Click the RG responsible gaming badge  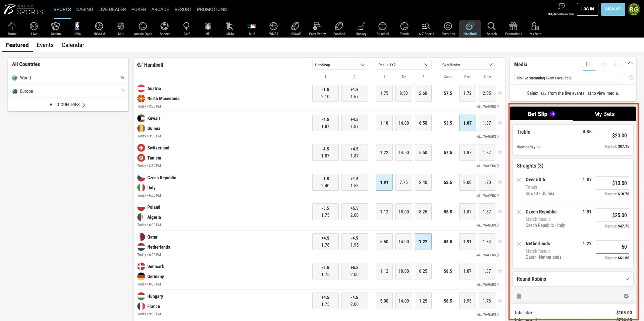[634, 9]
